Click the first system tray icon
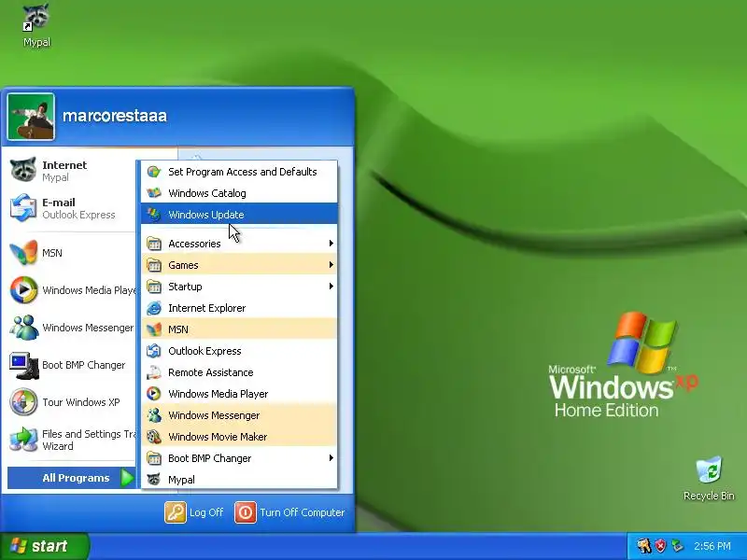 644,546
